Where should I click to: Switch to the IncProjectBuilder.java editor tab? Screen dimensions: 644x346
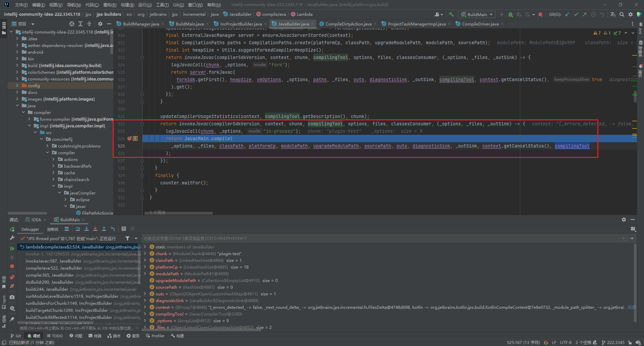point(240,24)
